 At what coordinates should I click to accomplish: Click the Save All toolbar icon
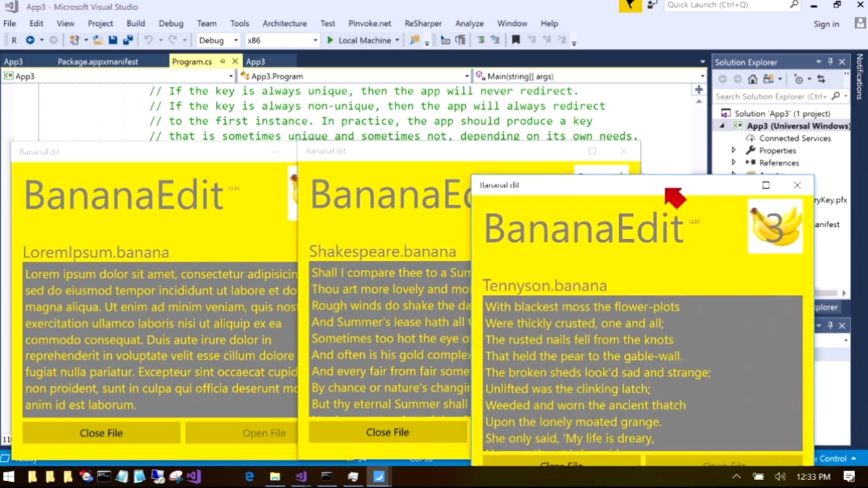pyautogui.click(x=127, y=41)
